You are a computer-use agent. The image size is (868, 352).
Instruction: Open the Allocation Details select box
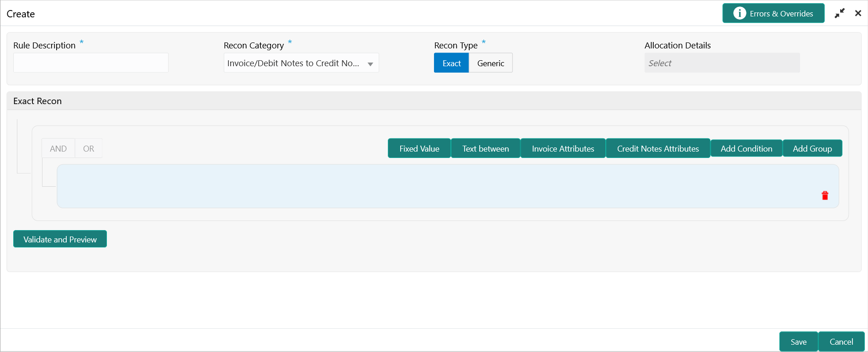coord(722,63)
